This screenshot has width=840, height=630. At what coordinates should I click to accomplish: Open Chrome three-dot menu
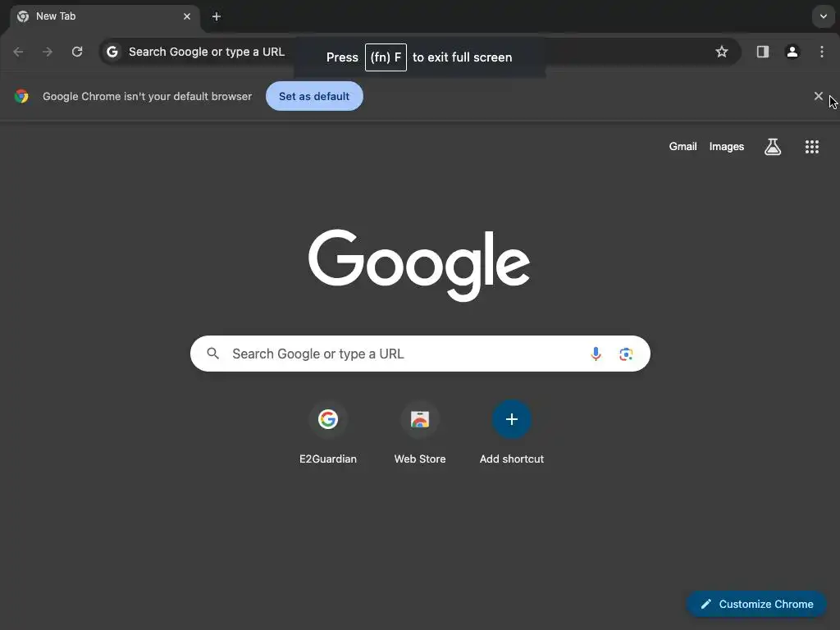(x=822, y=52)
